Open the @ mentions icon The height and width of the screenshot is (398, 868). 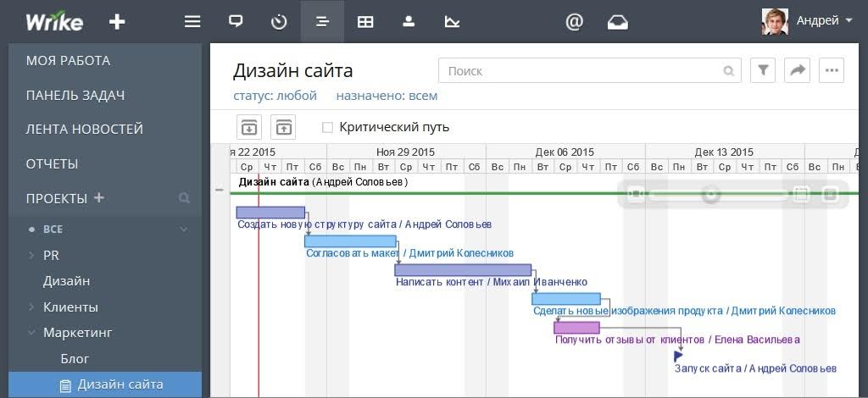pyautogui.click(x=575, y=21)
